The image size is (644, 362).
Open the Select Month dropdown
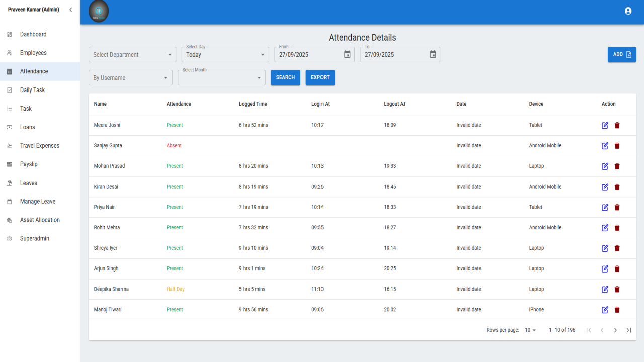click(x=221, y=78)
